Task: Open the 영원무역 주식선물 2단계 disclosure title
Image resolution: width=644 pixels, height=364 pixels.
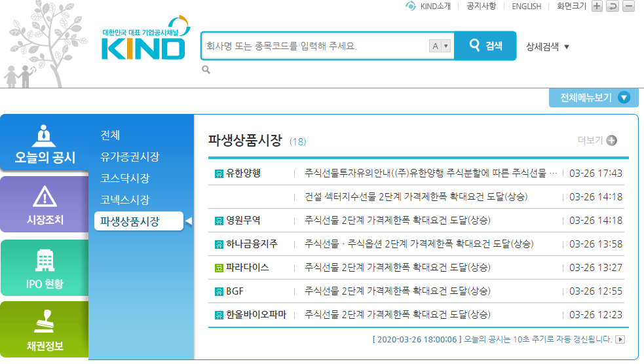Action: pyautogui.click(x=398, y=221)
